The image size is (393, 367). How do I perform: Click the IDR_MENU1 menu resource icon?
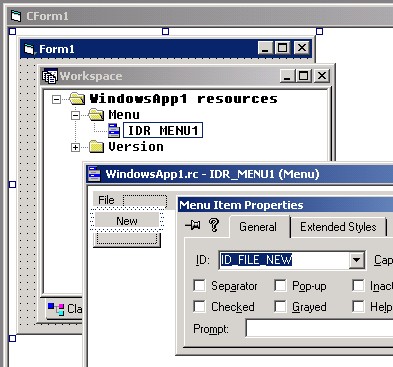click(114, 130)
